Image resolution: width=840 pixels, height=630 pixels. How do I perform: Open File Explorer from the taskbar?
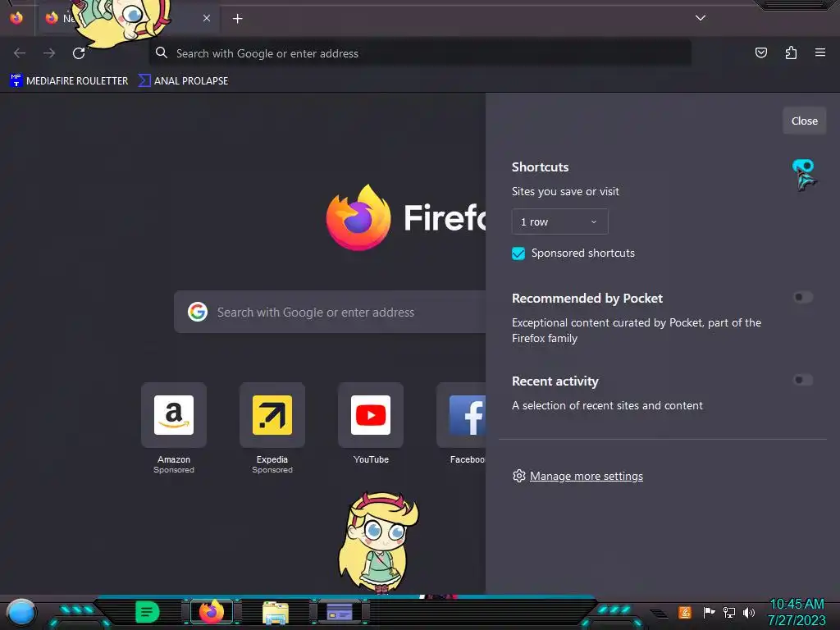276,612
